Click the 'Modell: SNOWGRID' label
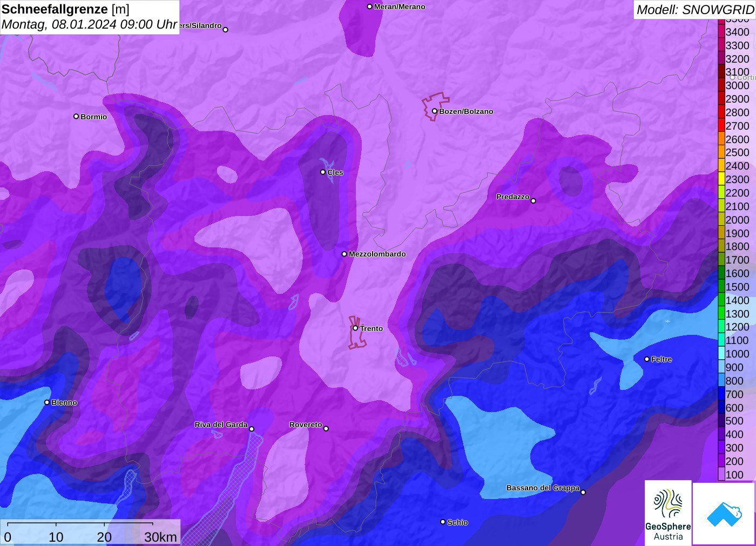The height and width of the screenshot is (546, 756). (695, 10)
